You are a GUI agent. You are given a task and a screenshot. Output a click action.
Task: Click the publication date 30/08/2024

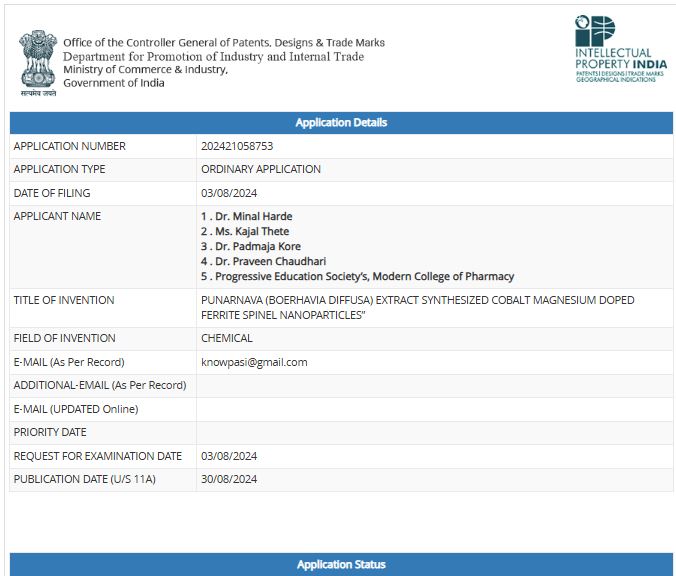pos(229,479)
